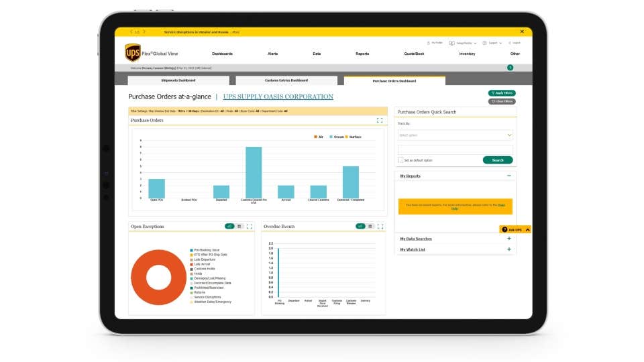Maximize the Overdue Events panel
This screenshot has width=644, height=362.
click(381, 227)
